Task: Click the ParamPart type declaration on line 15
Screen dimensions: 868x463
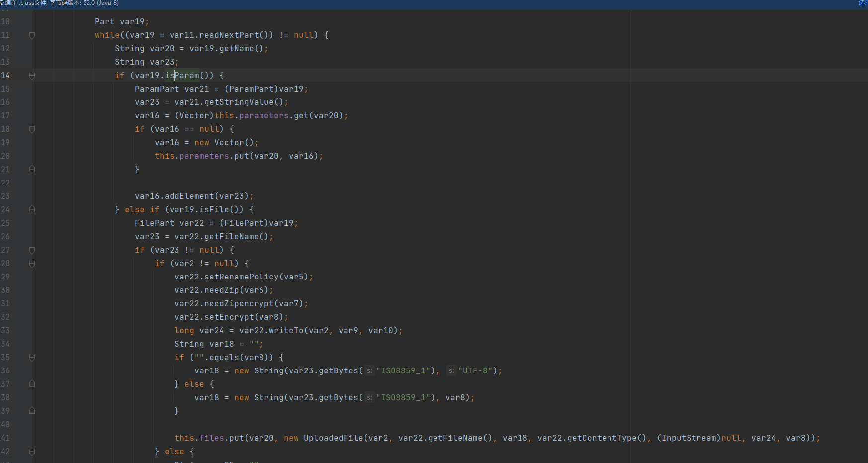Action: coord(157,89)
